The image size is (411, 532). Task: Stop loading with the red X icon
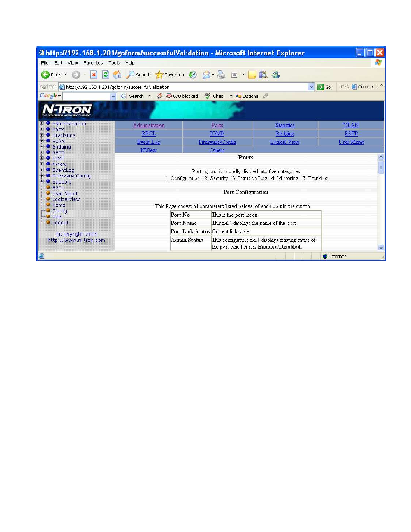(93, 75)
